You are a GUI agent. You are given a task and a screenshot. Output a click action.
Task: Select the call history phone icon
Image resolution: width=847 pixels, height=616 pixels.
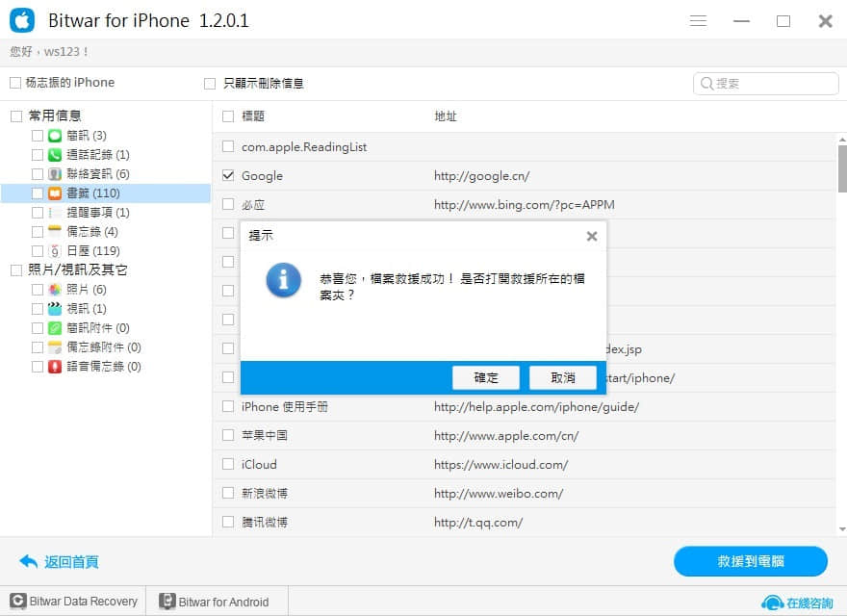click(55, 155)
